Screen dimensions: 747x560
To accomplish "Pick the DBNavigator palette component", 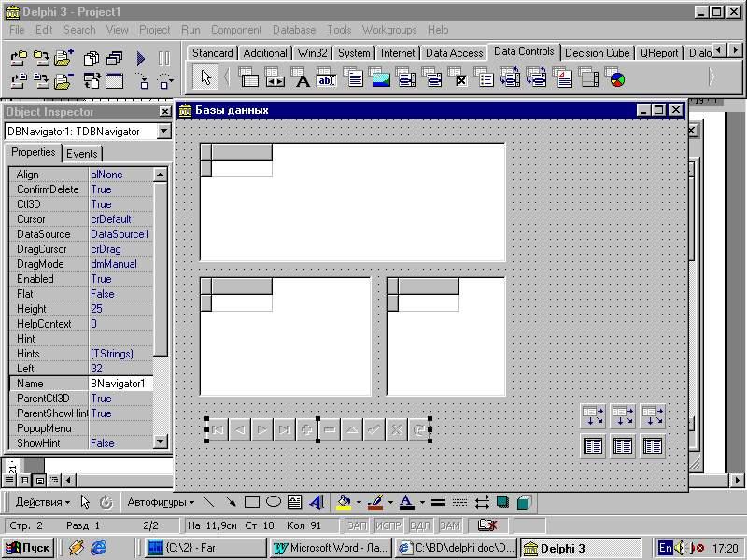I will (x=275, y=77).
